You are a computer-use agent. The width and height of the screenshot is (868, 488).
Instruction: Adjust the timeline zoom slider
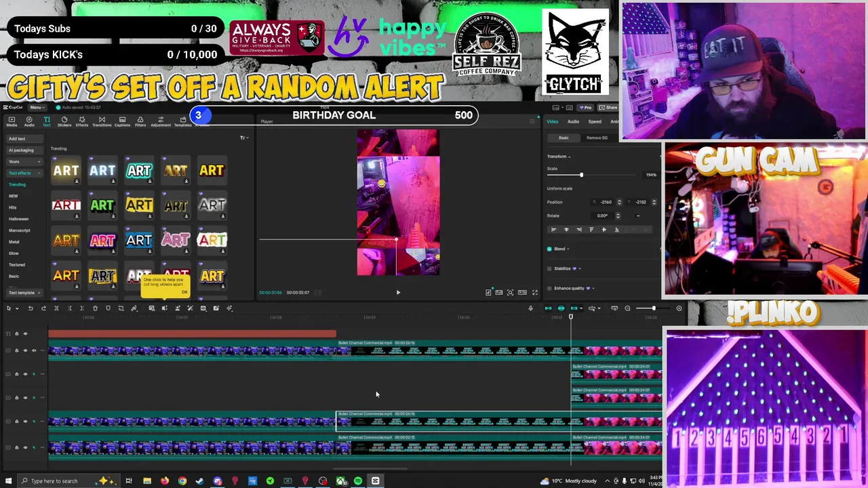pos(653,308)
